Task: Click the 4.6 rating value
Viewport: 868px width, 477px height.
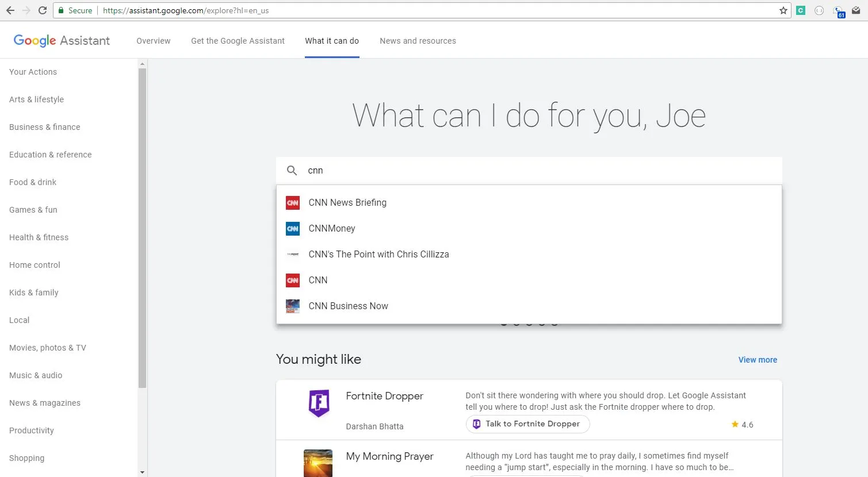Action: click(747, 425)
